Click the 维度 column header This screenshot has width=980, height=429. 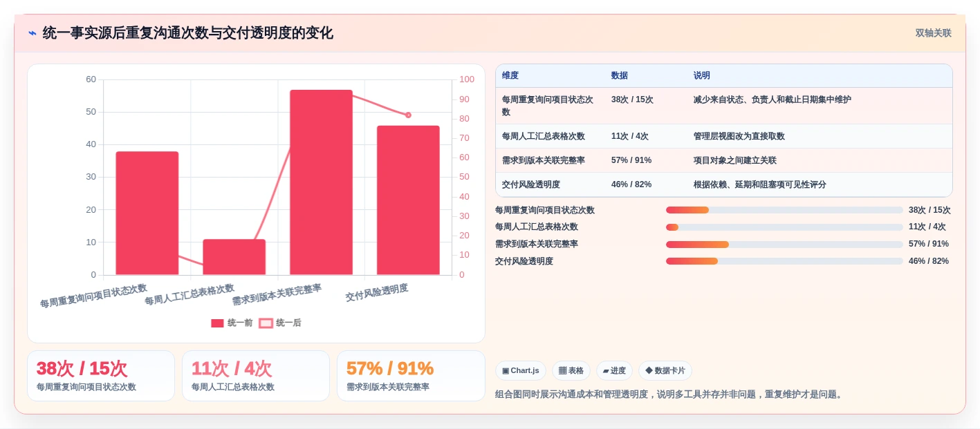510,75
